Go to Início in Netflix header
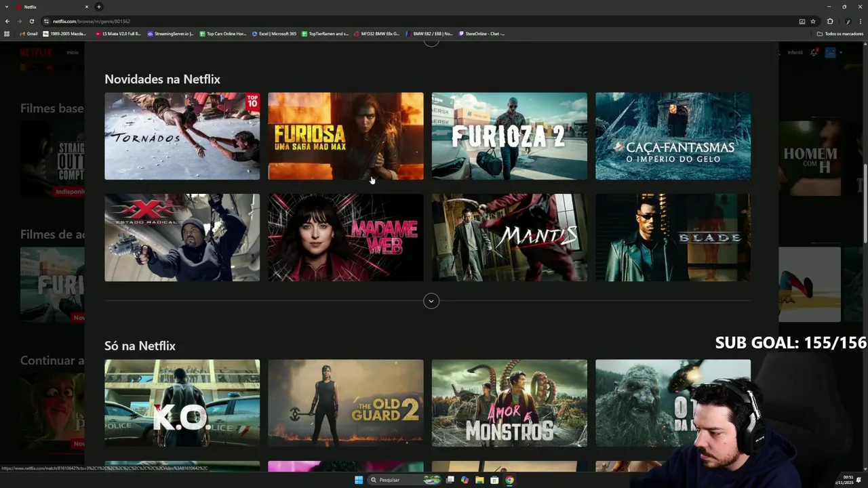 click(73, 52)
